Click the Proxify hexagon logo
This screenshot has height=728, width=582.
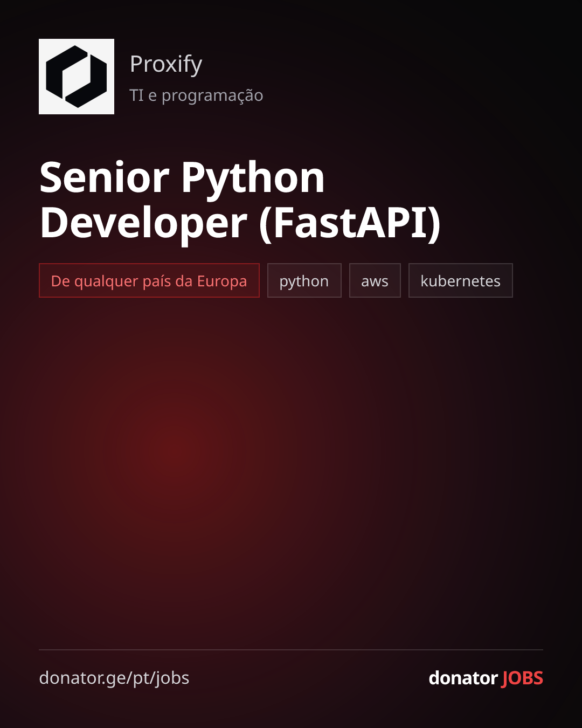tap(77, 77)
